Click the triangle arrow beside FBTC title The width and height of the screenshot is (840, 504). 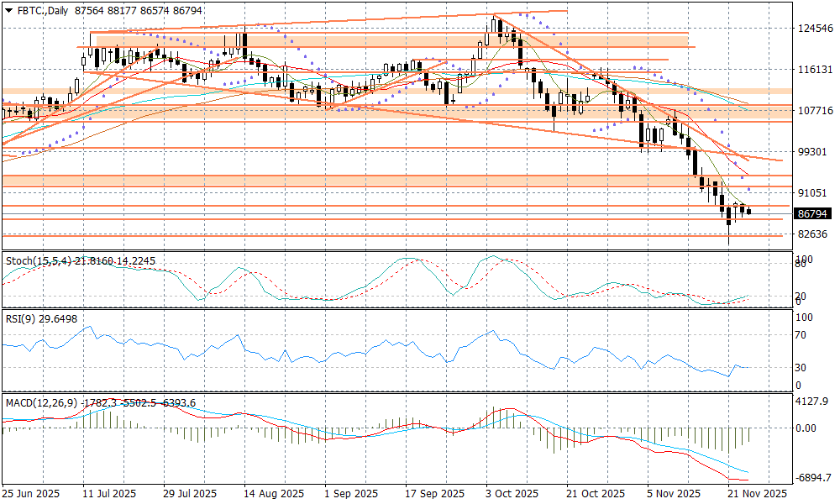point(8,8)
